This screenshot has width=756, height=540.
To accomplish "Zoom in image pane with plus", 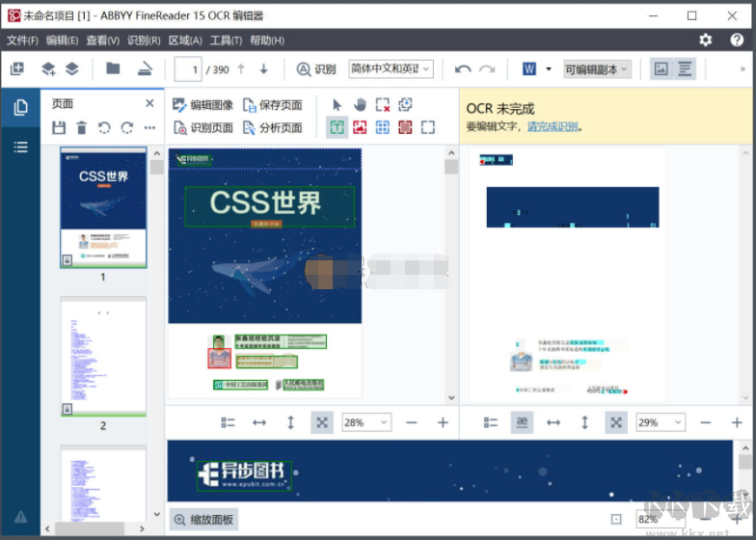I will pos(443,422).
